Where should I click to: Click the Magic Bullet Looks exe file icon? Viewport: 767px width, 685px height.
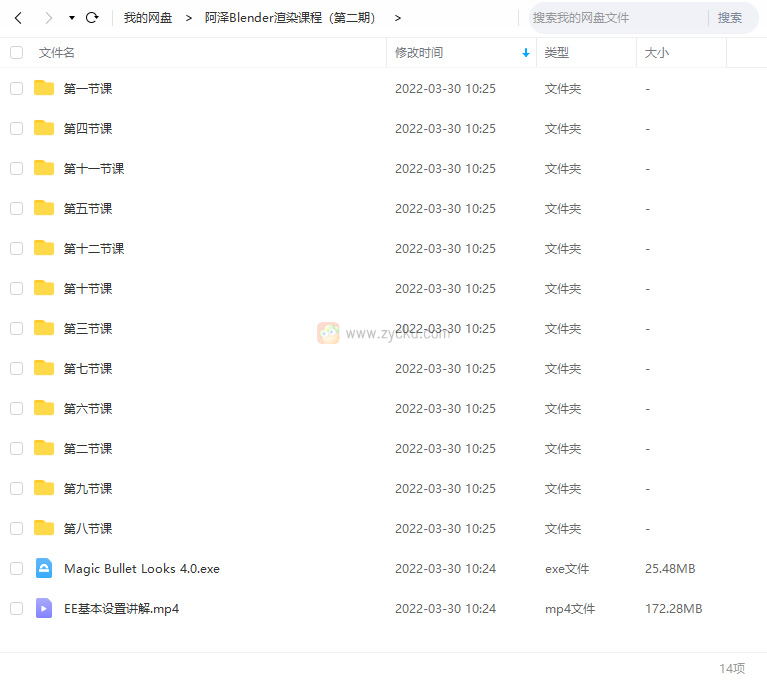[x=44, y=568]
